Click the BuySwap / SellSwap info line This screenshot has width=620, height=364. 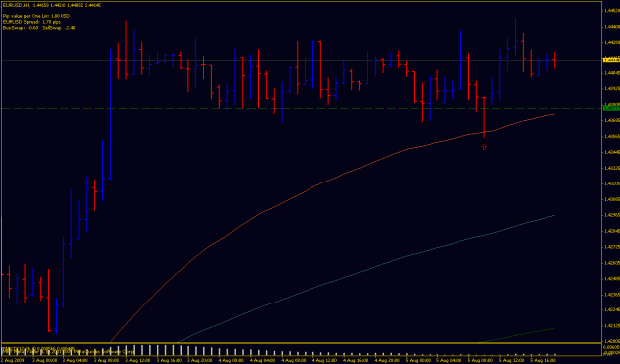pyautogui.click(x=39, y=28)
